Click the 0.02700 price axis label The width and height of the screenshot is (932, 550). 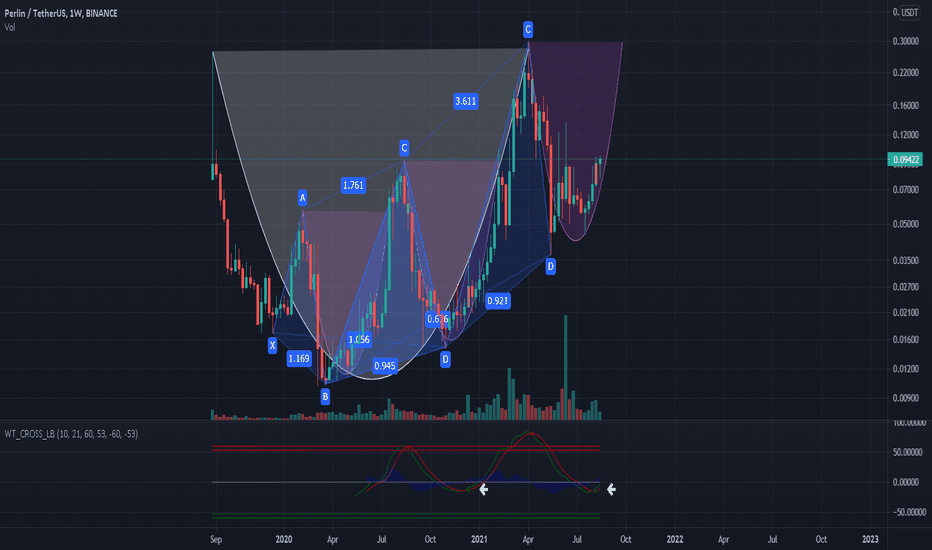[905, 287]
